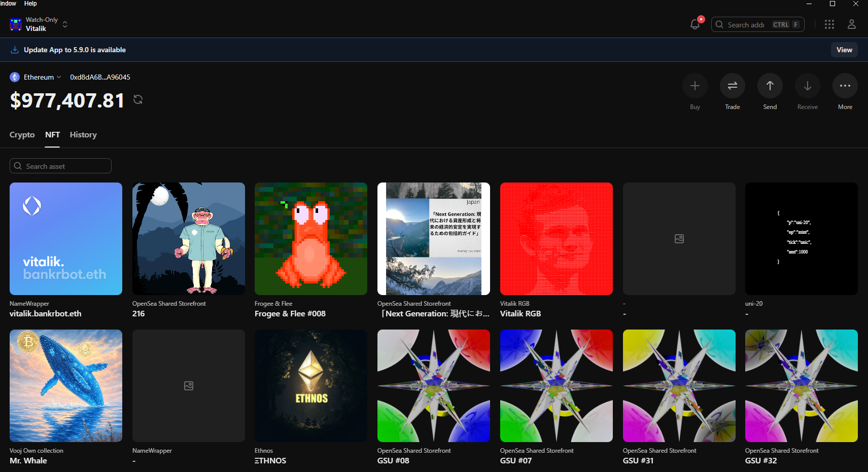Screen dimensions: 868x472
Task: Open the Frogee & Flee #008 NFT
Action: pyautogui.click(x=311, y=239)
